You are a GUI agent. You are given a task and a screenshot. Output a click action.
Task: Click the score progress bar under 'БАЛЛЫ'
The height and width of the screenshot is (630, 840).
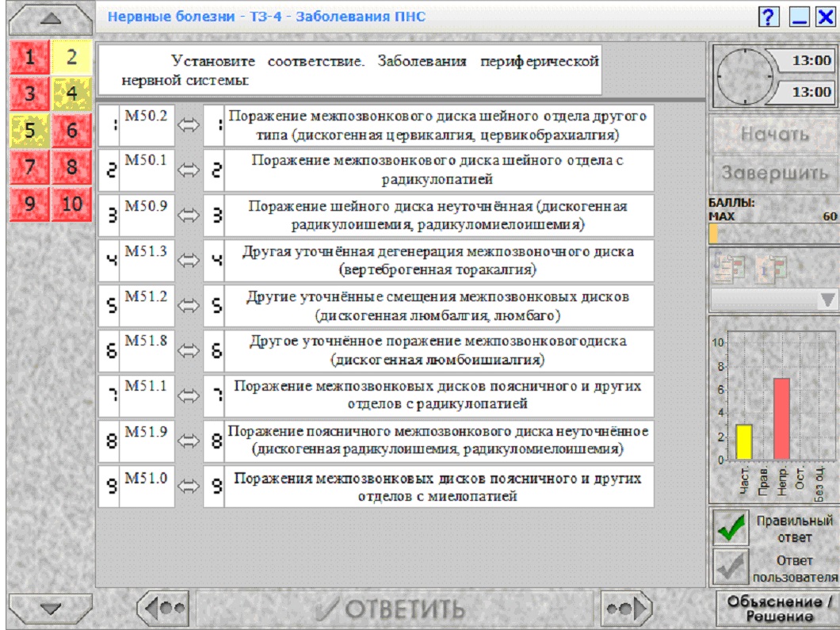[x=773, y=234]
